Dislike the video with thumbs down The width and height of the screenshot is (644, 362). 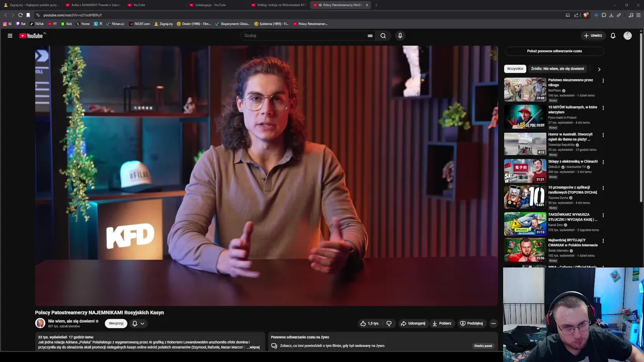click(x=389, y=323)
